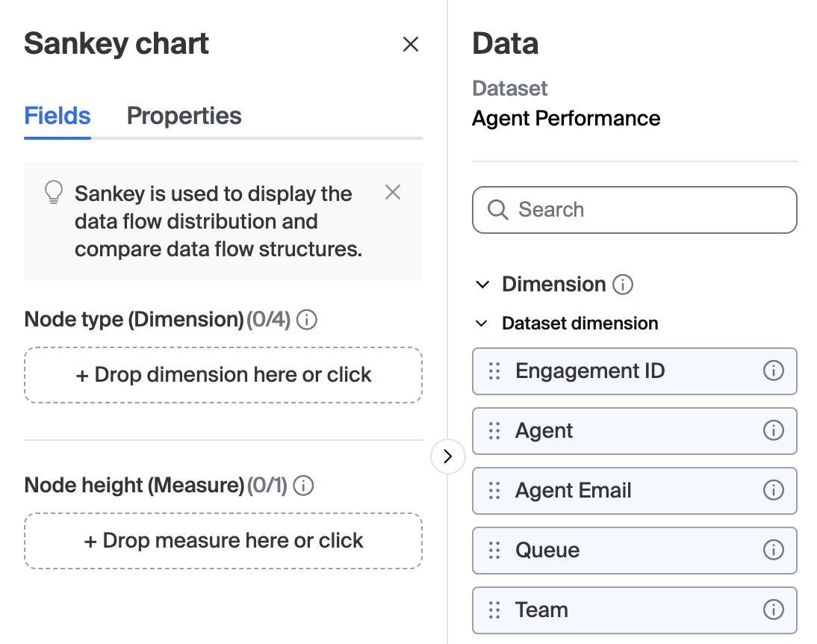The height and width of the screenshot is (644, 817).
Task: Collapse the Dimension section
Action: [483, 285]
